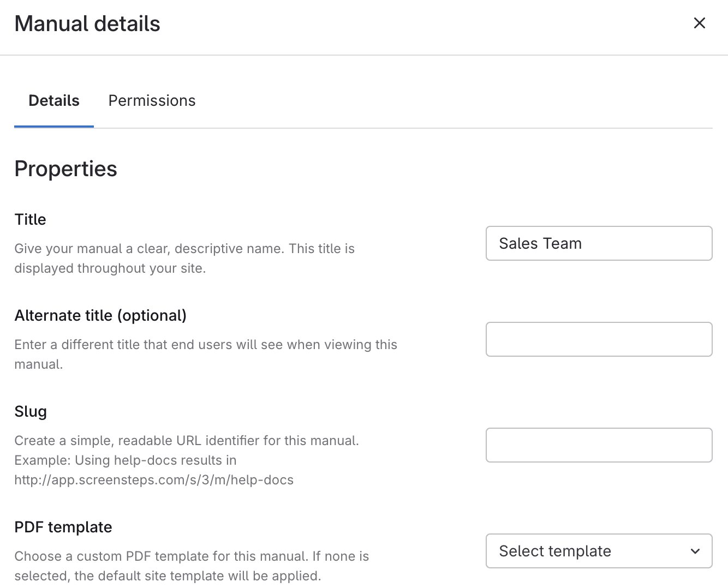Click the PDF template label
The image size is (728, 588).
pyautogui.click(x=63, y=527)
